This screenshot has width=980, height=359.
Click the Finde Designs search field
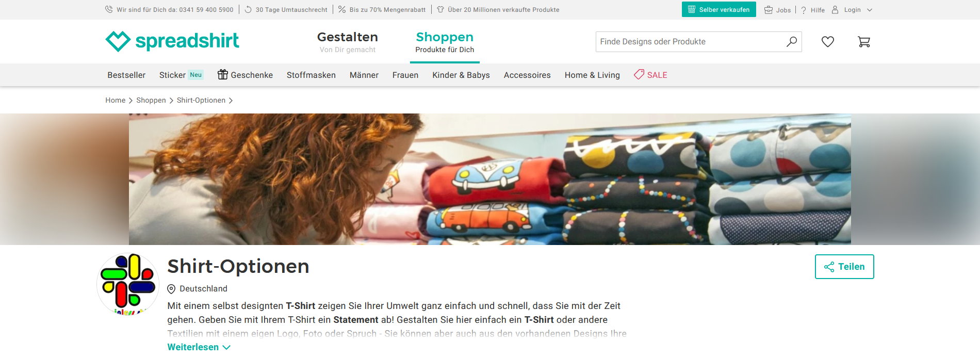(x=691, y=42)
